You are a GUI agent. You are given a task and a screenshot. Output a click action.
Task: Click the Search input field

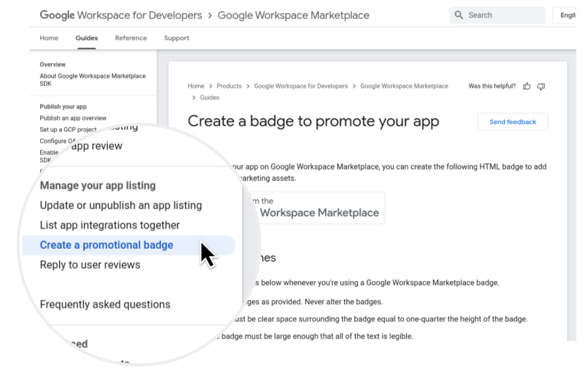[x=497, y=15]
